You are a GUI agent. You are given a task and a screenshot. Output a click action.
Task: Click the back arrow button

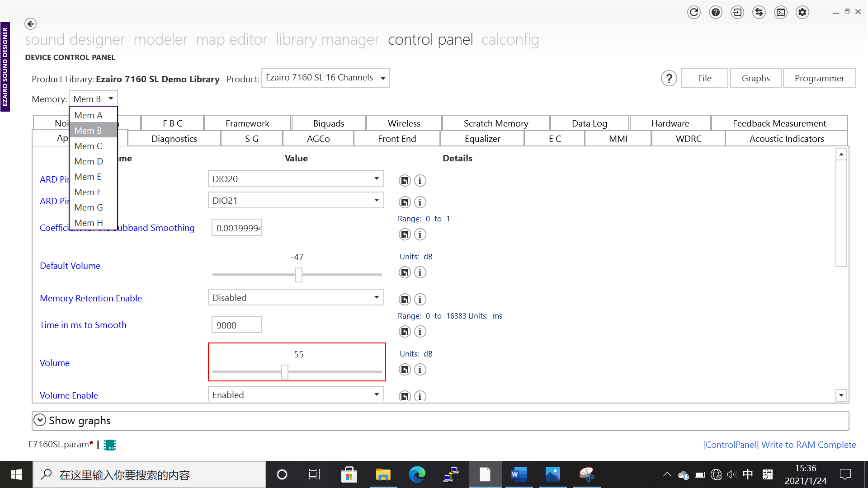tap(30, 23)
